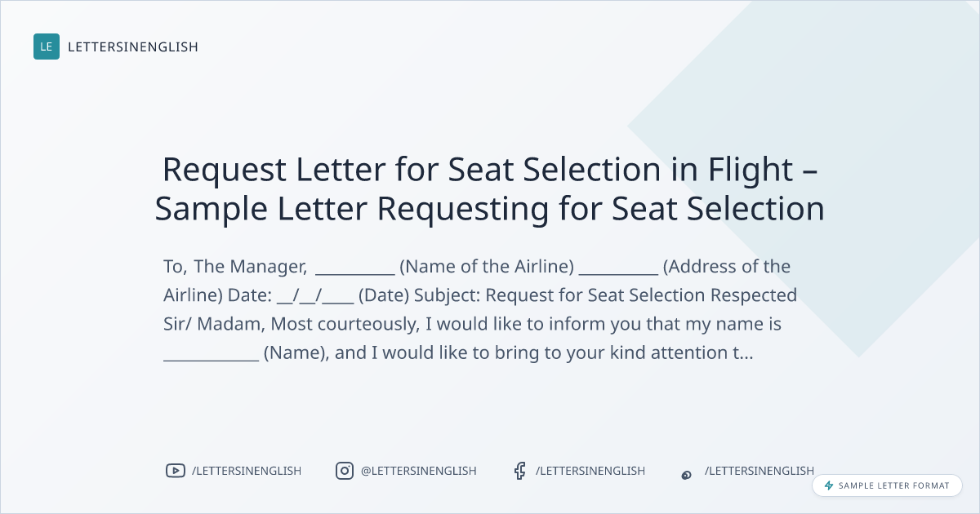980x514 pixels.
Task: Open the Facebook /LETTERSINENGLISH handle
Action: click(590, 471)
